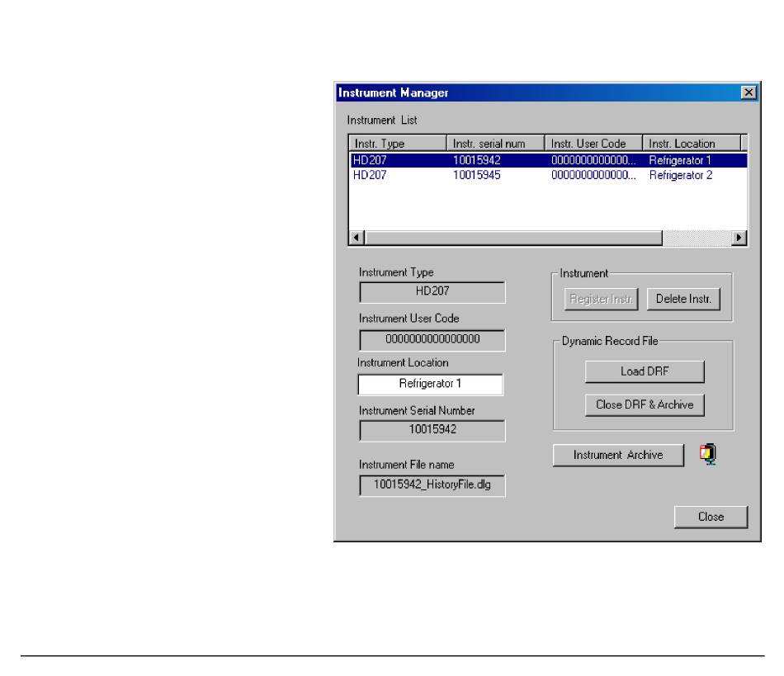Click the instrument list's left scroll arrow
784x676 pixels.
click(x=357, y=238)
